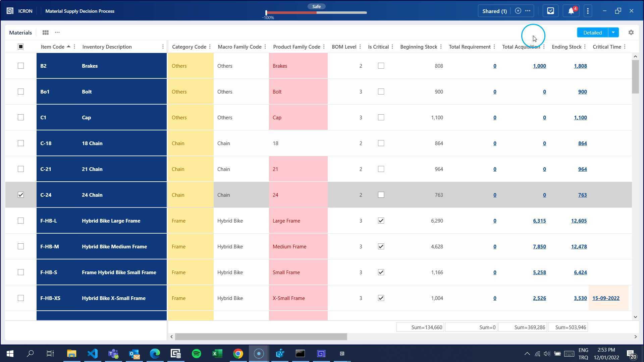Viewport: 644px width, 362px height.
Task: Open Beginning Stock column menu dots
Action: tap(441, 47)
